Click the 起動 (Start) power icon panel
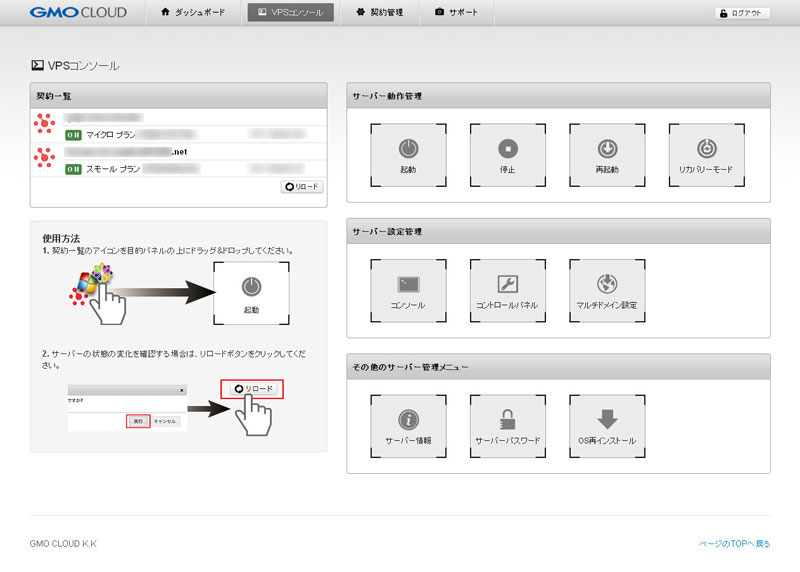Image resolution: width=800 pixels, height=572 pixels. (x=407, y=155)
